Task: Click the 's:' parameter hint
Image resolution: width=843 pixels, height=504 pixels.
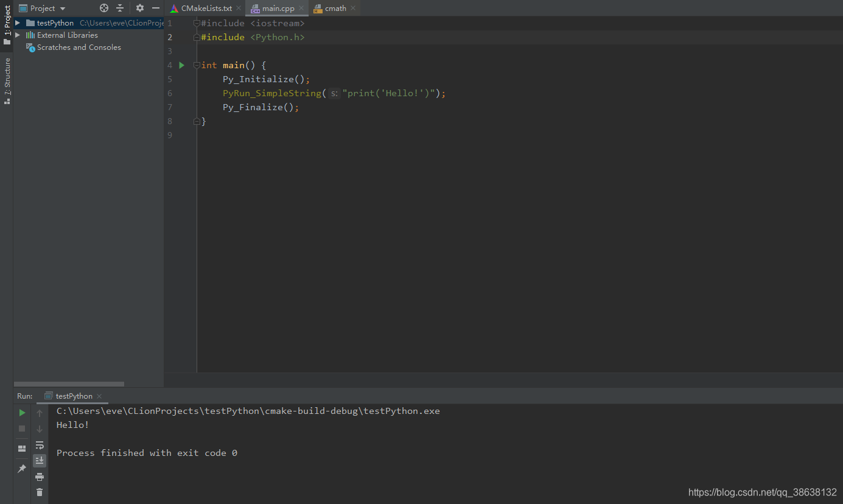Action: (334, 94)
